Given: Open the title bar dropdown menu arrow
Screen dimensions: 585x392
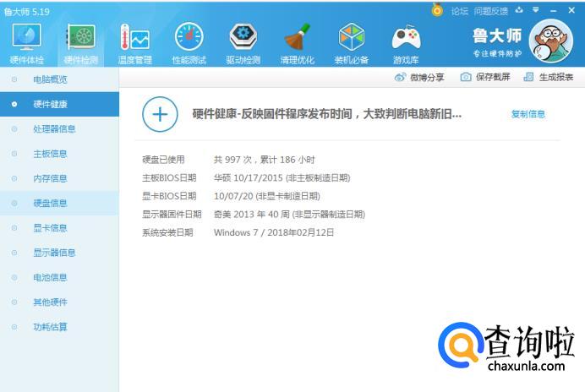Looking at the screenshot, I should pyautogui.click(x=536, y=10).
